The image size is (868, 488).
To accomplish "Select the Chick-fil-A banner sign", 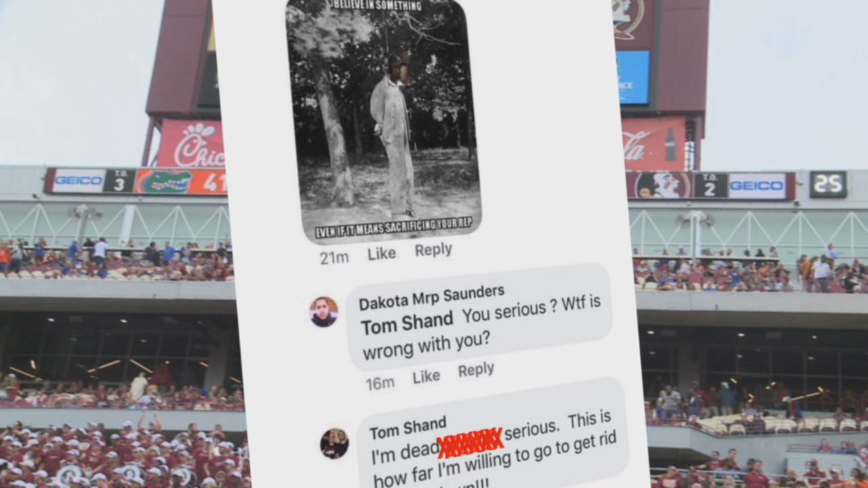I will point(192,144).
